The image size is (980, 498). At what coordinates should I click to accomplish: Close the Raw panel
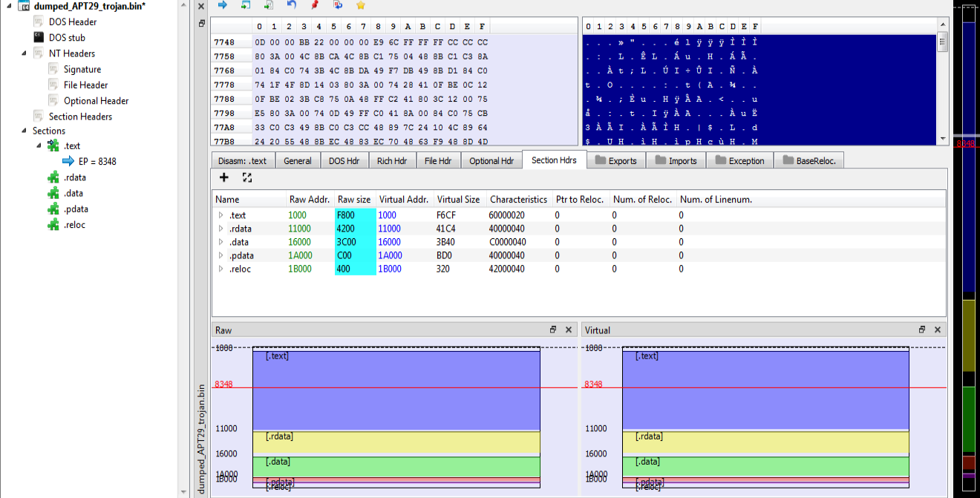[569, 330]
